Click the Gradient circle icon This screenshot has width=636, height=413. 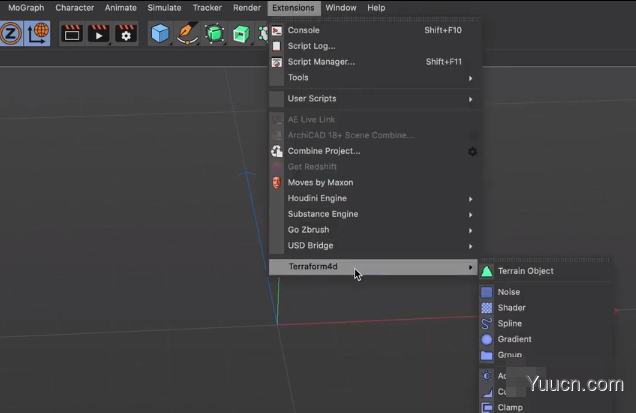pyautogui.click(x=487, y=340)
